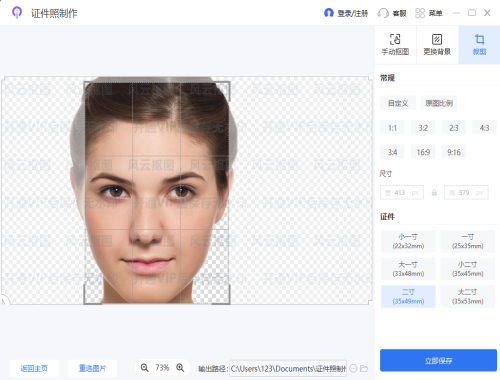Select the 9:16 aspect ratio
This screenshot has height=380, width=500.
point(454,152)
